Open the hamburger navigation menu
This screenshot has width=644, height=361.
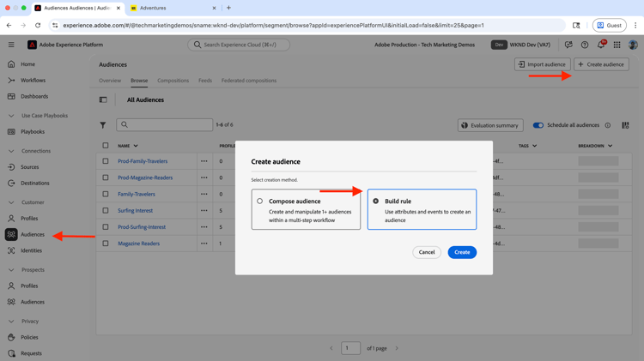[11, 45]
